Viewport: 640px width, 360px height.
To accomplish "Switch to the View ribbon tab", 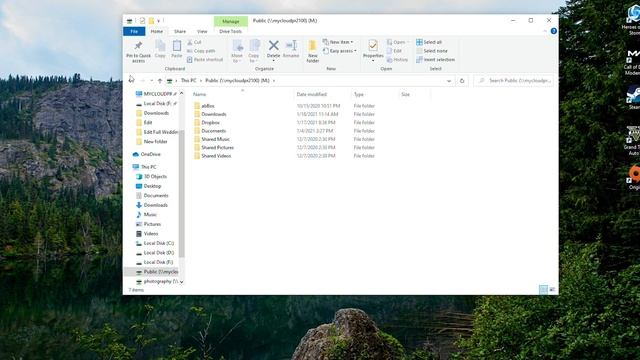I will click(202, 31).
